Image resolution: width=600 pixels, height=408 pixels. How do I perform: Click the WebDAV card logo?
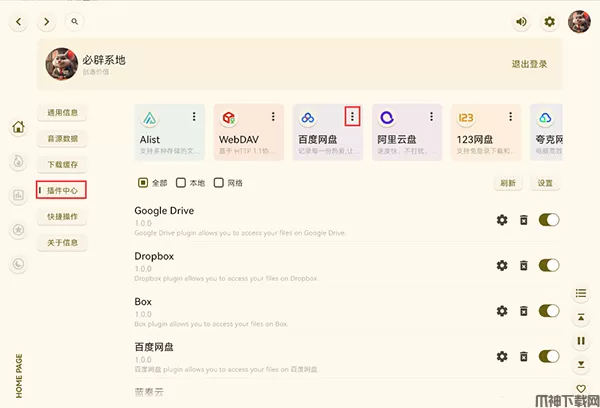[x=229, y=118]
